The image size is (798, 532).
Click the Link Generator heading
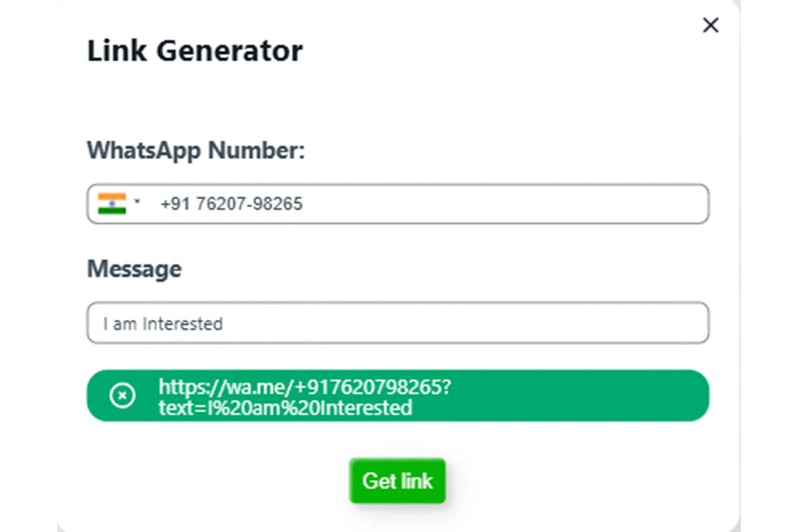pos(195,51)
